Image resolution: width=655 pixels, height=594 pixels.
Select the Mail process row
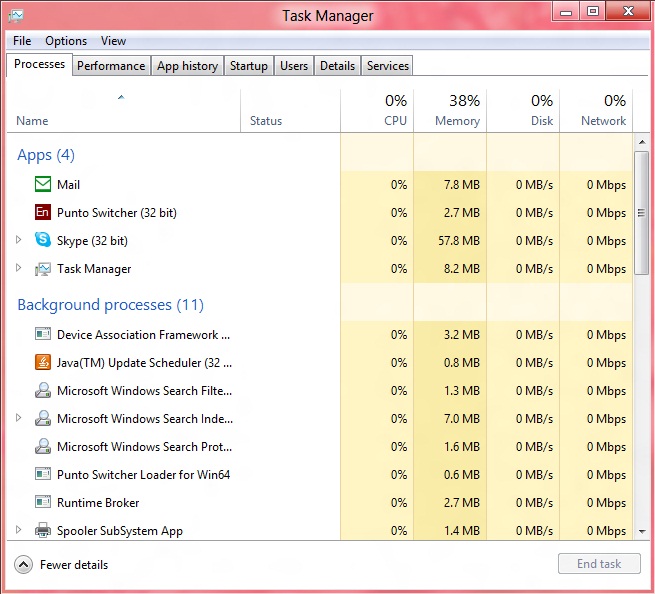[320, 185]
